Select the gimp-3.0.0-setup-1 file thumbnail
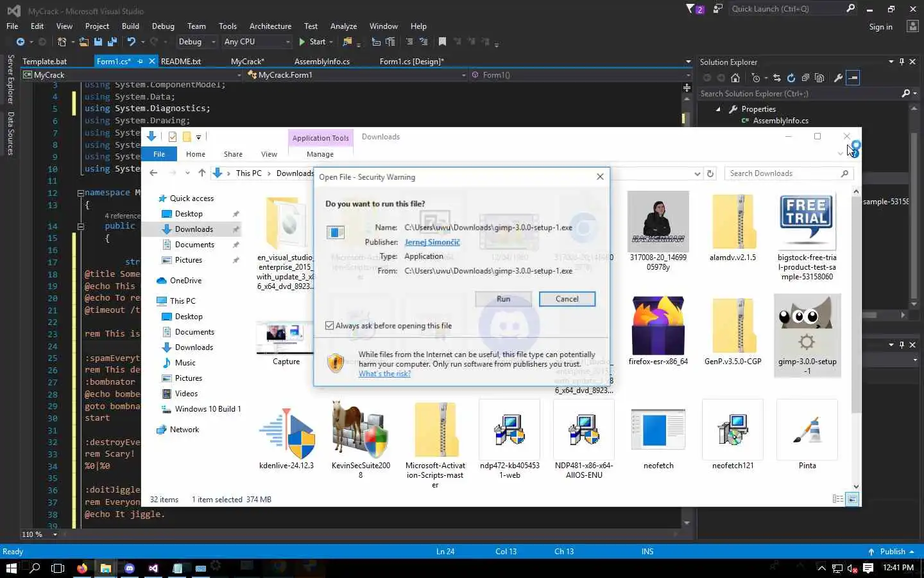The width and height of the screenshot is (924, 578). click(807, 335)
